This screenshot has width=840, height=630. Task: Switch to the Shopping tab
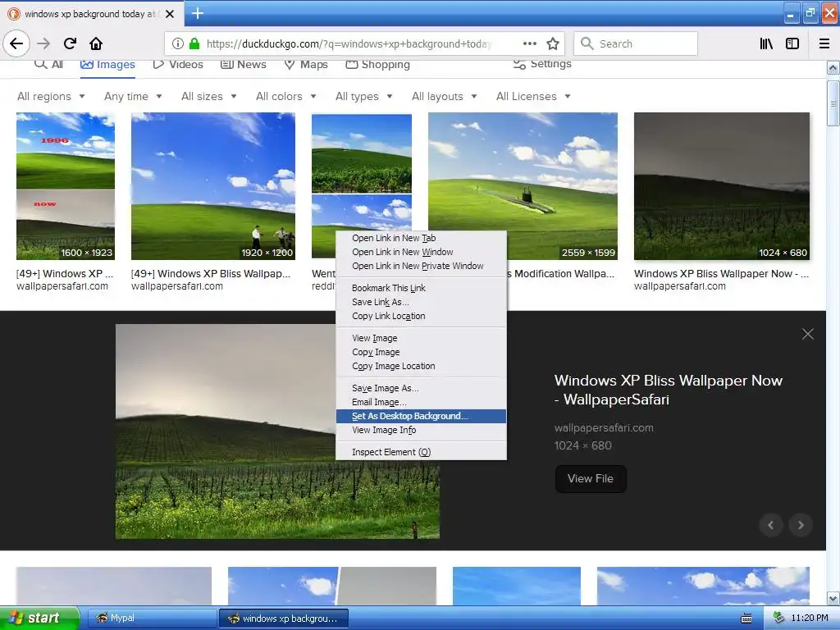pyautogui.click(x=377, y=64)
